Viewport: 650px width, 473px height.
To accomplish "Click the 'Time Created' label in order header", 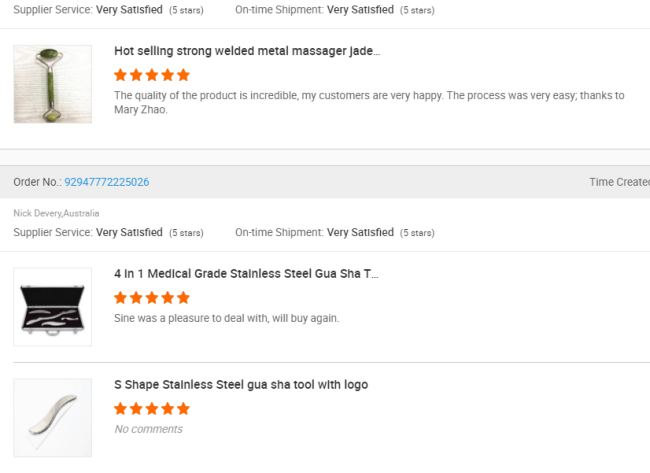I will (620, 182).
